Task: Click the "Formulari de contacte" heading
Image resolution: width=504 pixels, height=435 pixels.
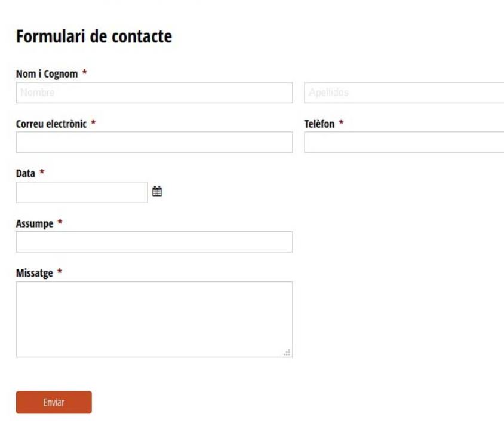Action: [94, 36]
